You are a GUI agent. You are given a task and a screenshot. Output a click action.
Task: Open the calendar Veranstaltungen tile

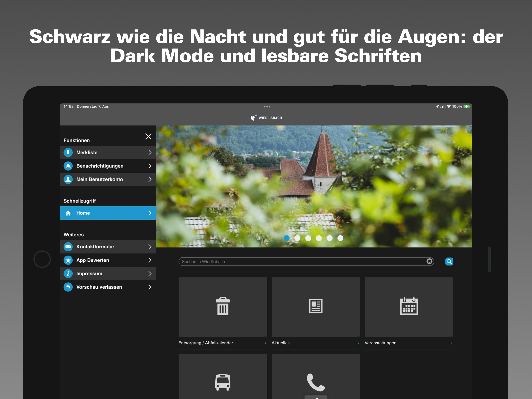click(409, 307)
